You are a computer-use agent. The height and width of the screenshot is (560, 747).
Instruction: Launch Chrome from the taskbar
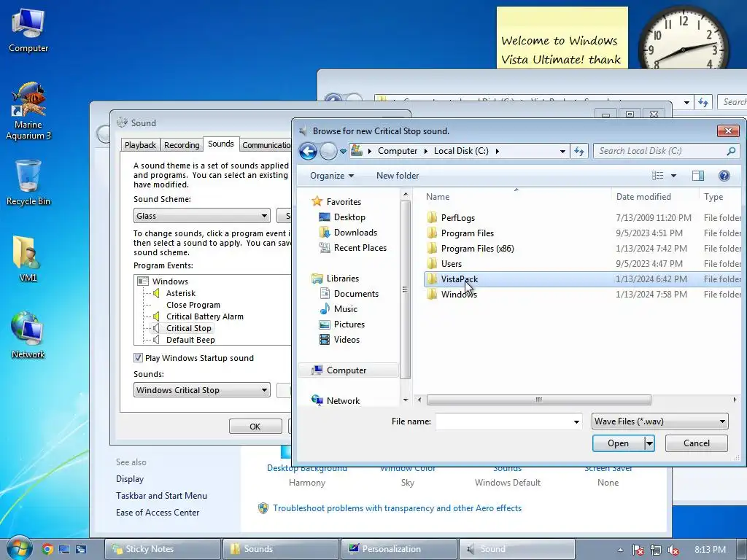pos(47,549)
